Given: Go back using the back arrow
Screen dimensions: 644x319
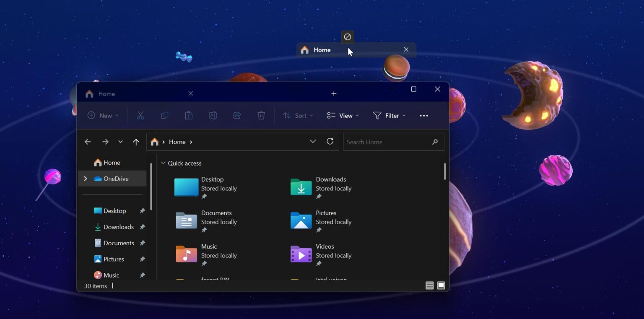Looking at the screenshot, I should (88, 142).
